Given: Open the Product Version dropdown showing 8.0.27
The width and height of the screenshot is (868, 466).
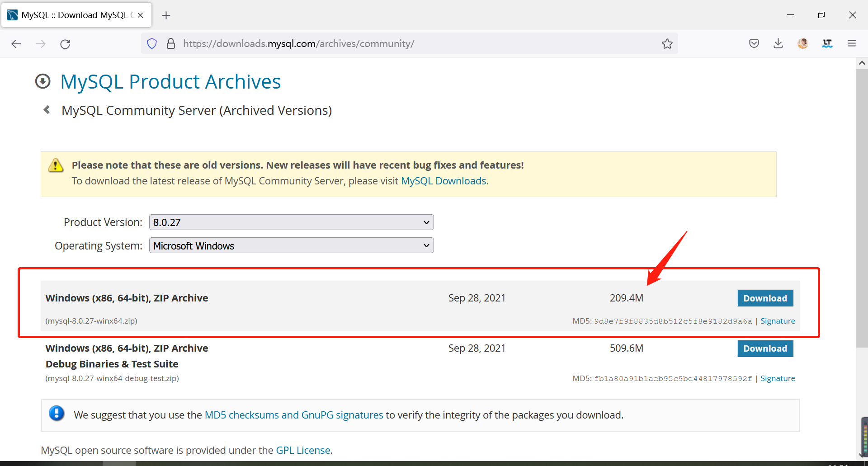Looking at the screenshot, I should (x=292, y=222).
